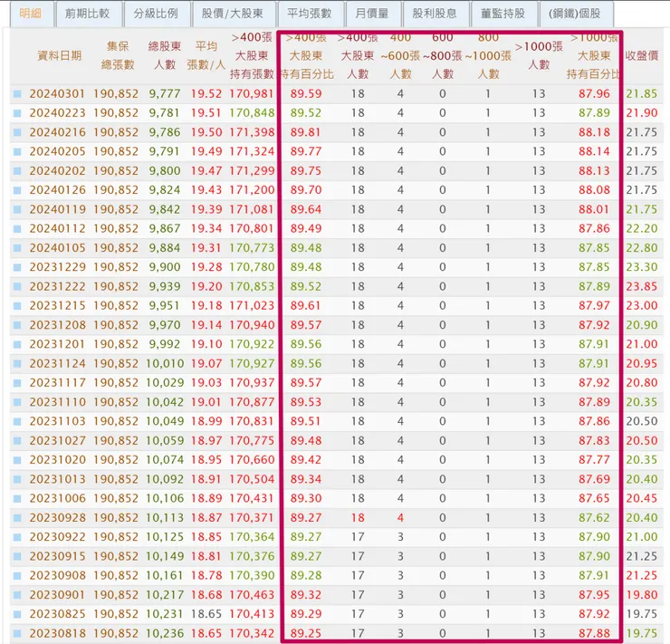Select the 股價/大股東 tab

233,14
